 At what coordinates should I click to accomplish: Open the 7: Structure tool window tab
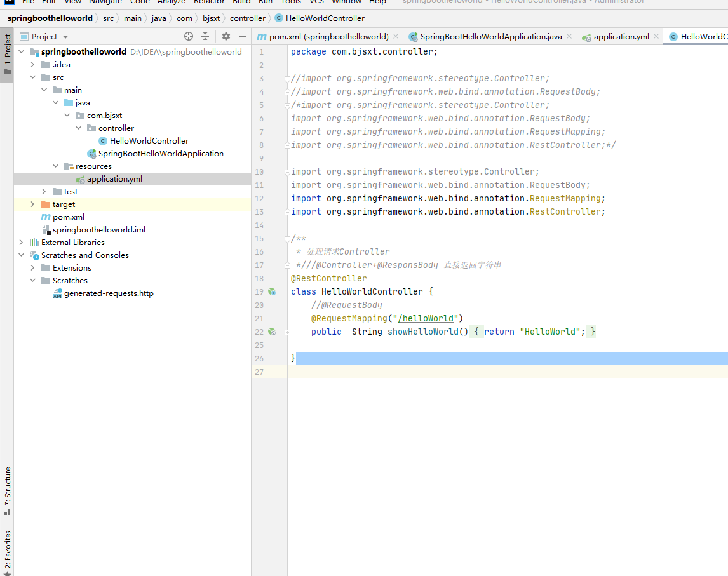[x=7, y=491]
